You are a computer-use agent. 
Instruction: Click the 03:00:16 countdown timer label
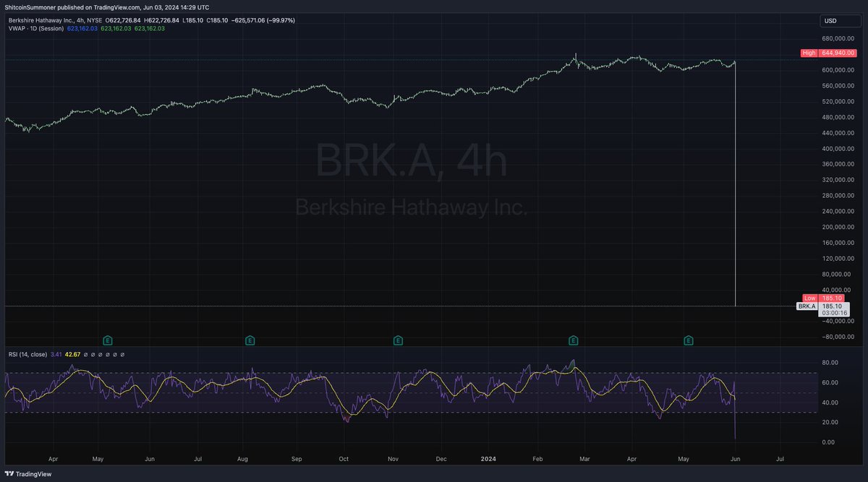834,313
